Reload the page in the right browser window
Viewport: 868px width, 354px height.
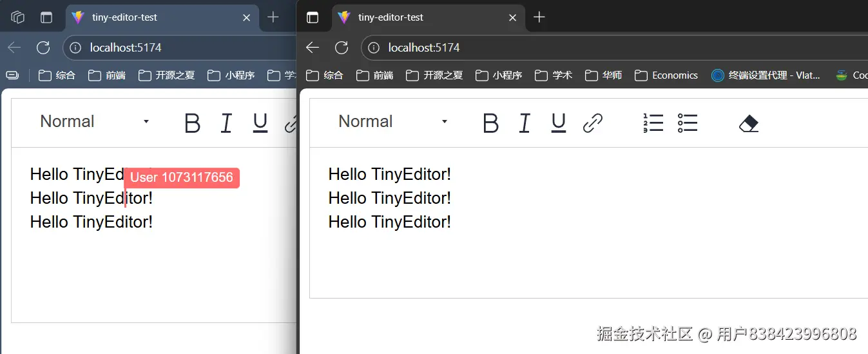tap(342, 48)
